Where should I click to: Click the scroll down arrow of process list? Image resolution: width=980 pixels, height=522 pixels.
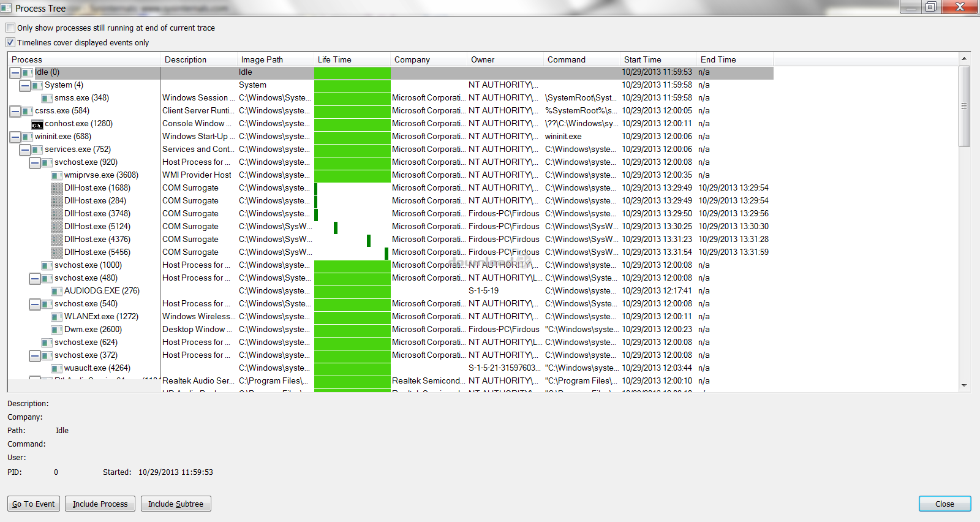point(964,385)
